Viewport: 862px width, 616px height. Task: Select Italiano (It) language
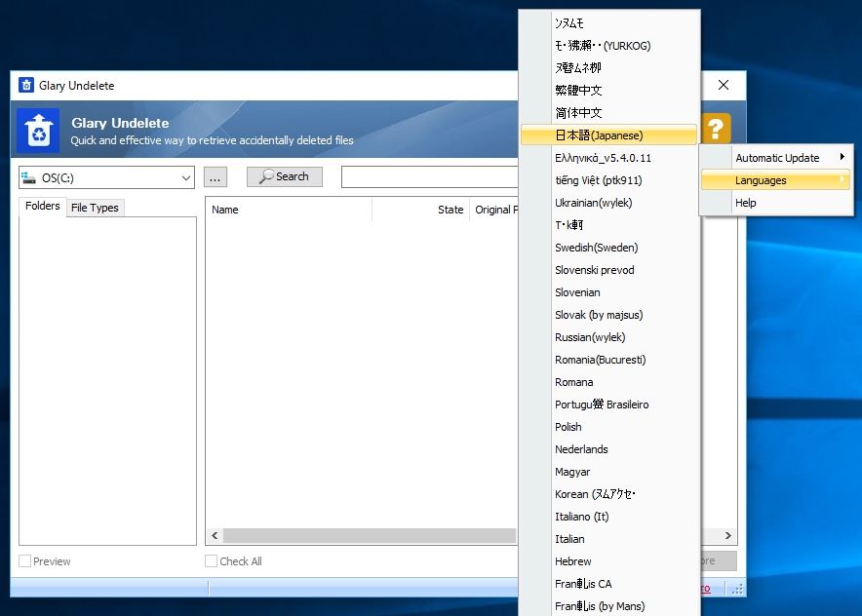coord(609,517)
